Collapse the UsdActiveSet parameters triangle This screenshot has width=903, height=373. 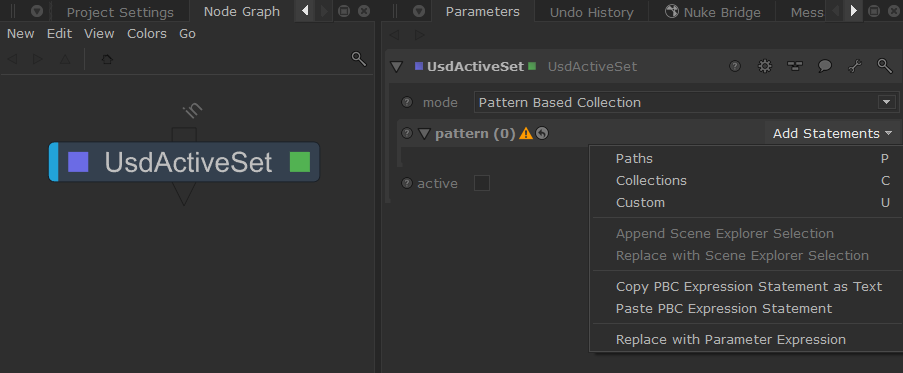pyautogui.click(x=396, y=66)
